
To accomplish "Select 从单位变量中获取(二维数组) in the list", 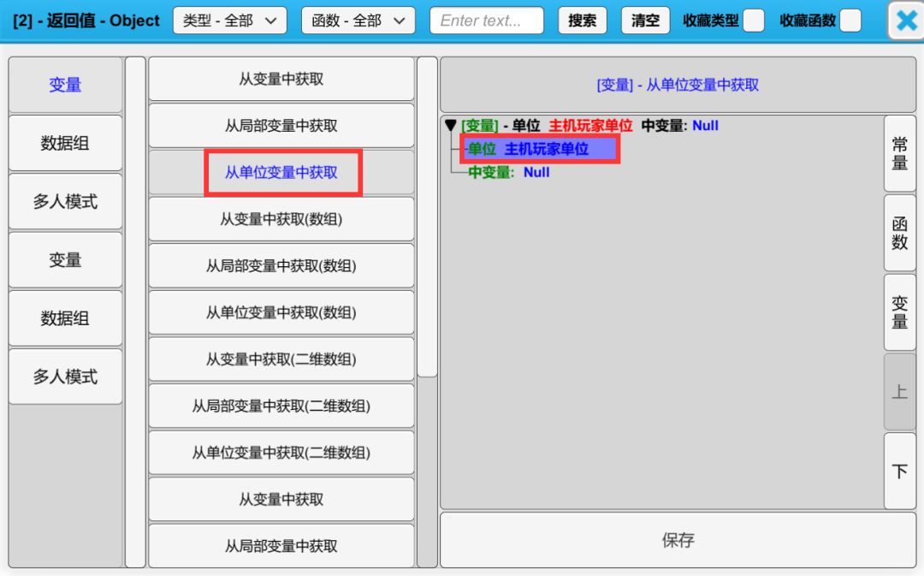I will (281, 453).
